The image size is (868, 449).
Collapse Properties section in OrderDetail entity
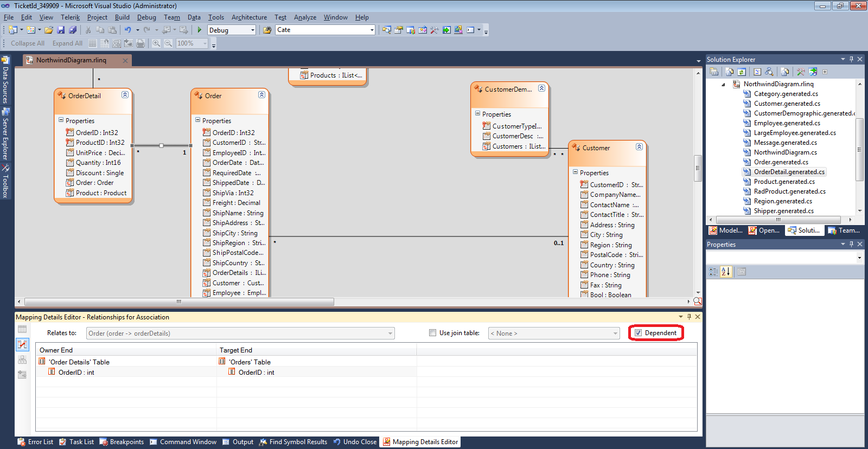(61, 120)
